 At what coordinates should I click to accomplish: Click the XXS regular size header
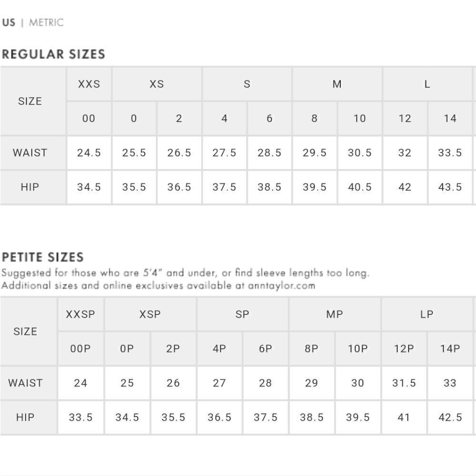coord(89,84)
